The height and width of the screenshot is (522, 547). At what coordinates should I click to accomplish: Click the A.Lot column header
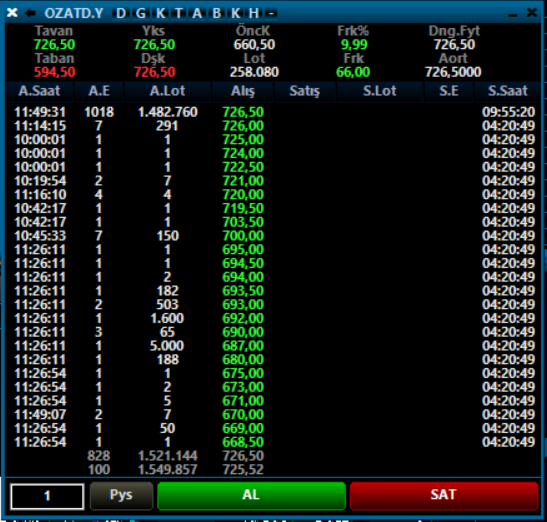pyautogui.click(x=167, y=91)
